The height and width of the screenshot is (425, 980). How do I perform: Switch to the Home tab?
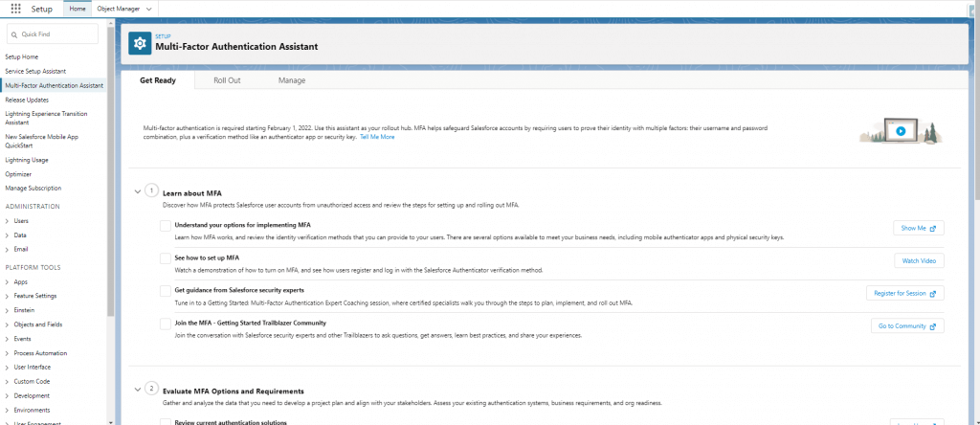(78, 9)
